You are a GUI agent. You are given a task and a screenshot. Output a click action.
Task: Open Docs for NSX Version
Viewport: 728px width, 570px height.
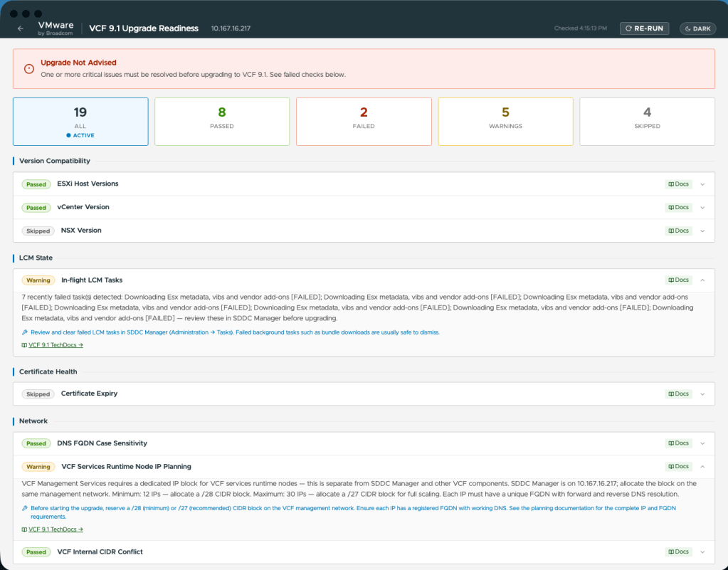(678, 231)
